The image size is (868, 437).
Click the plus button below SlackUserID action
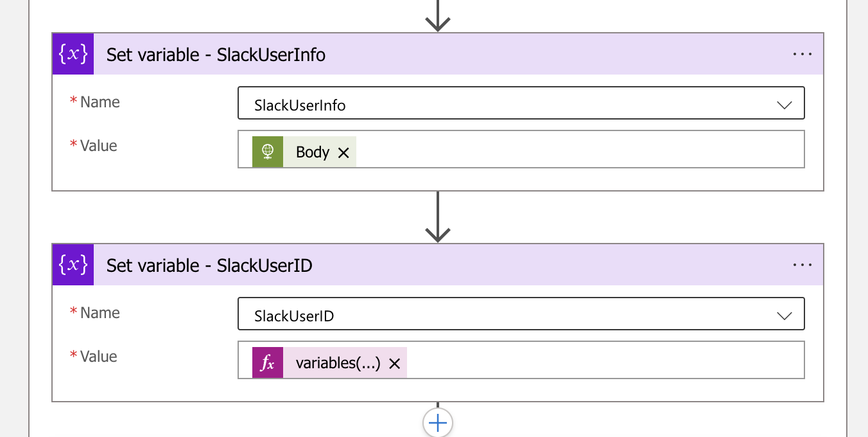coord(438,423)
